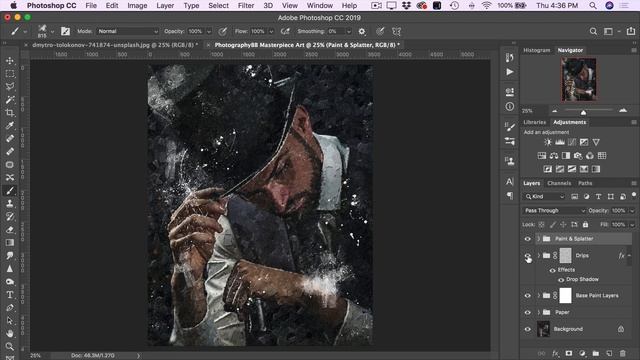
Task: Add a Levels adjustment
Action: tap(560, 142)
